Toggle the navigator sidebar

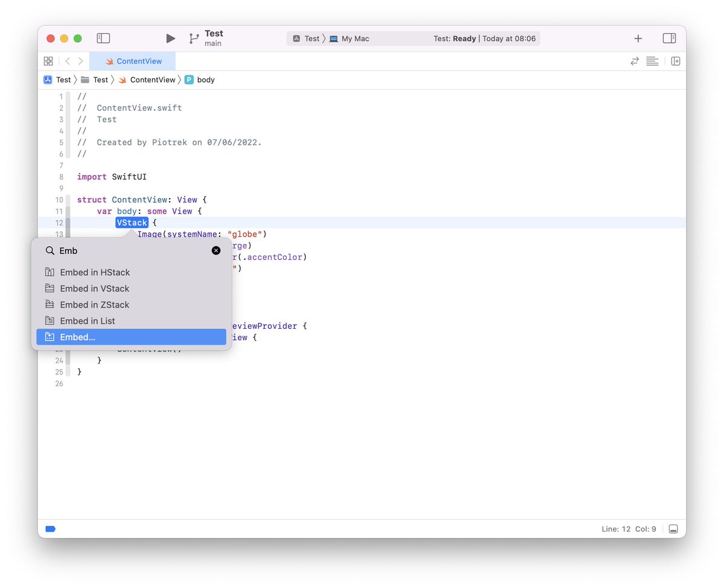[103, 38]
